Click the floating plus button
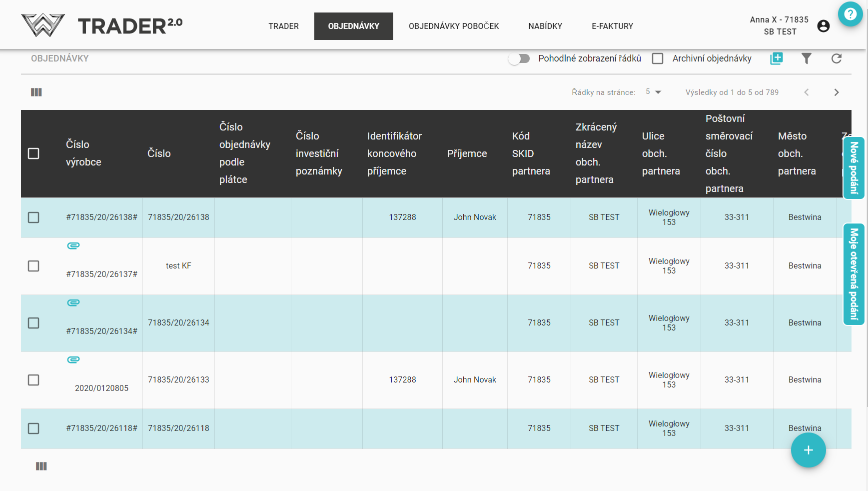Viewport: 868px width, 491px height. (808, 450)
